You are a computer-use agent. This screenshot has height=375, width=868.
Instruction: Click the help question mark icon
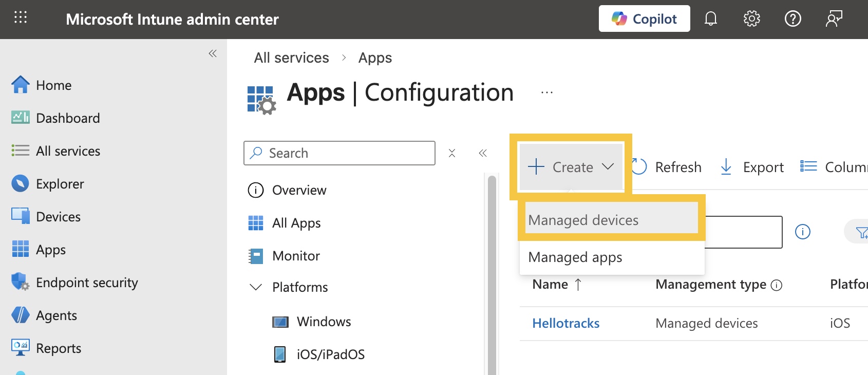(792, 19)
